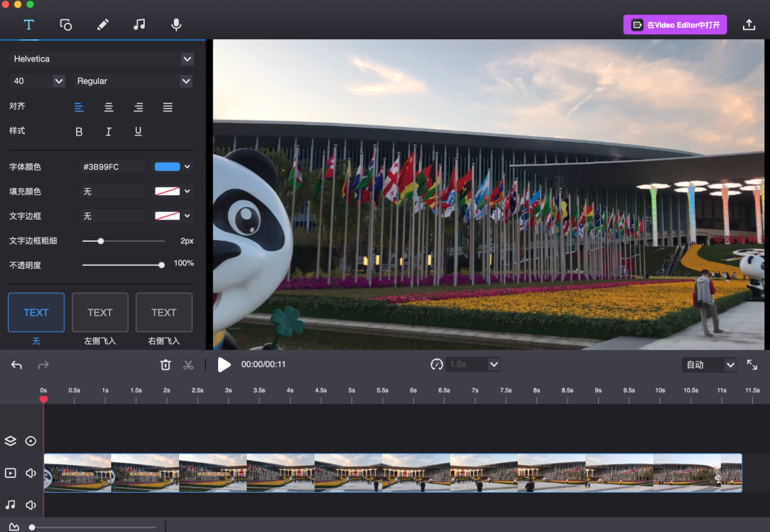Viewport: 770px width, 532px height.
Task: Open the Helvetica font dropdown
Action: pos(101,59)
